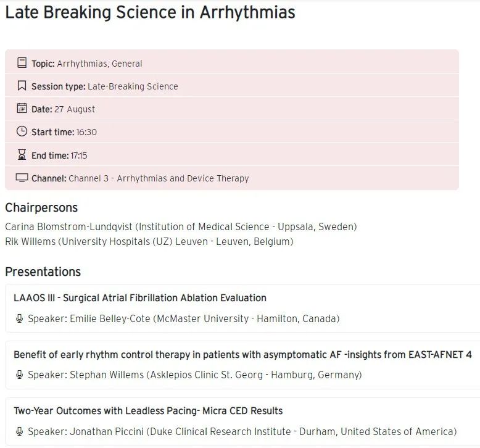The height and width of the screenshot is (448, 480).
Task: Click the Channel 3 Arrhythmias and Device Therapy text
Action: pos(159,178)
